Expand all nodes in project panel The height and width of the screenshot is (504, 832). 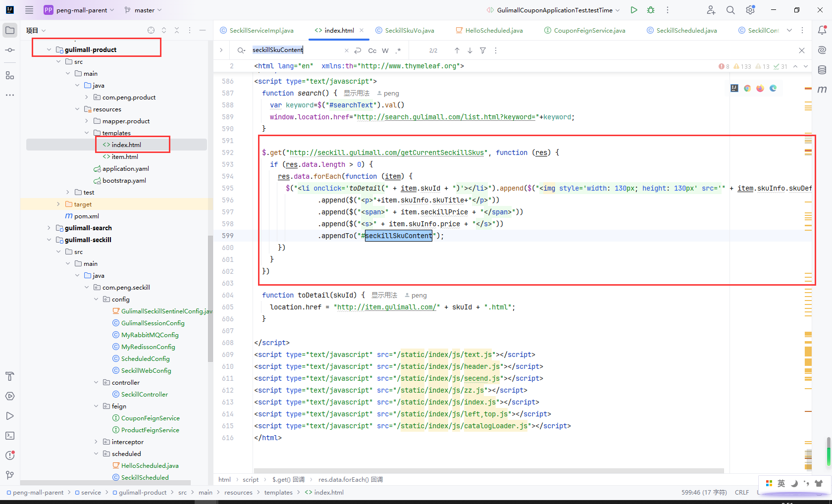(x=164, y=30)
